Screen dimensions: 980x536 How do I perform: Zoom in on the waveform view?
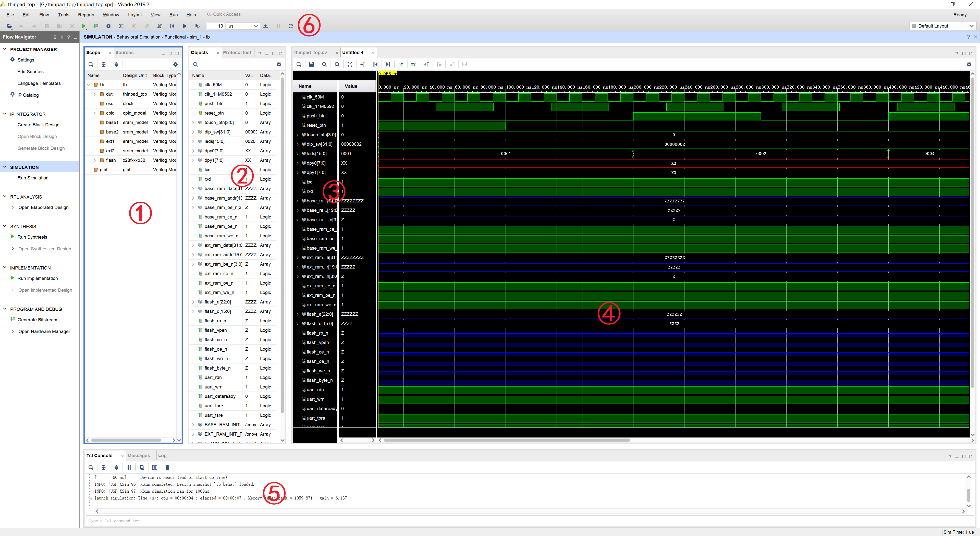pyautogui.click(x=324, y=64)
